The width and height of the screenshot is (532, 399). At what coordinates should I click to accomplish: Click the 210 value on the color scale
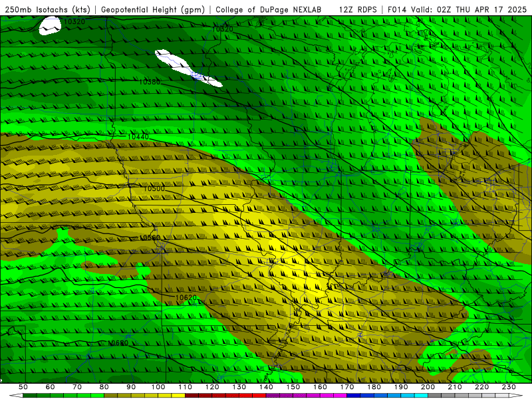coord(455,387)
